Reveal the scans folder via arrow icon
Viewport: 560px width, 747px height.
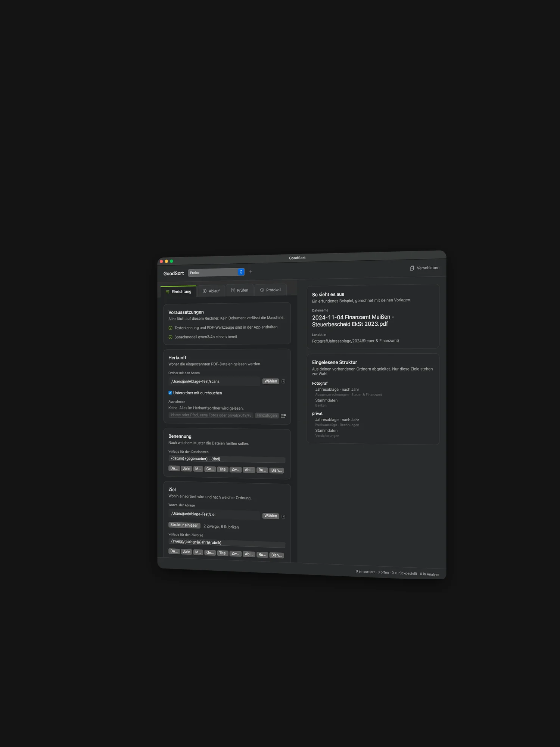(283, 381)
